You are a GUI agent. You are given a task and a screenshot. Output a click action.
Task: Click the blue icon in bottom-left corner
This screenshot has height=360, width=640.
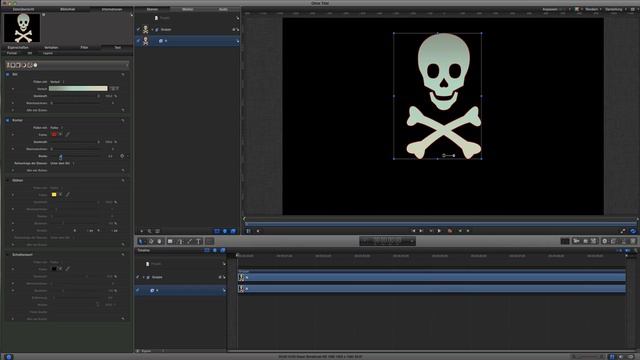(x=9, y=357)
